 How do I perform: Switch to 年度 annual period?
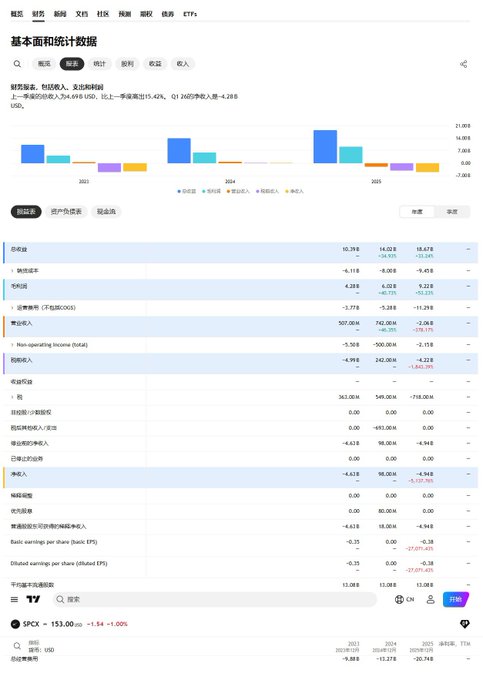click(417, 212)
